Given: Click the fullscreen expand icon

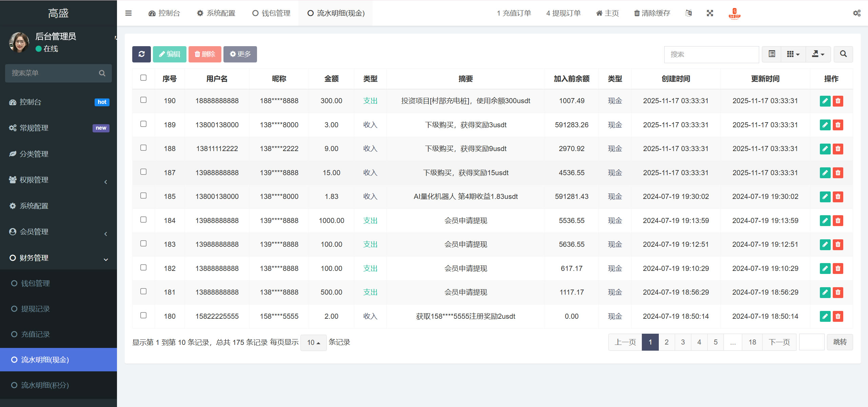Looking at the screenshot, I should click(710, 13).
